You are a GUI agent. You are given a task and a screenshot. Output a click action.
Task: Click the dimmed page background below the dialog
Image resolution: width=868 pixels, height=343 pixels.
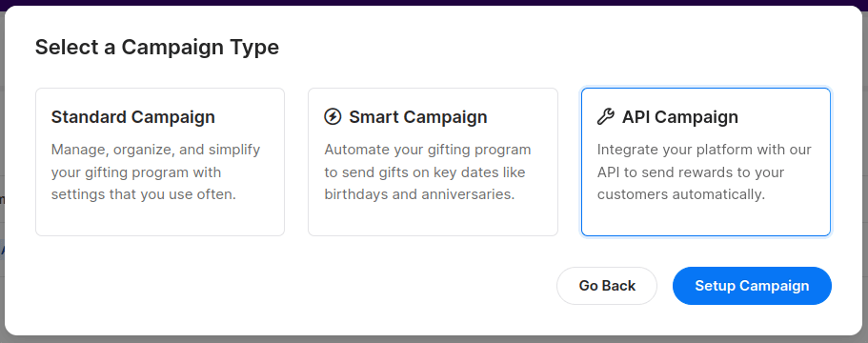pos(434,339)
